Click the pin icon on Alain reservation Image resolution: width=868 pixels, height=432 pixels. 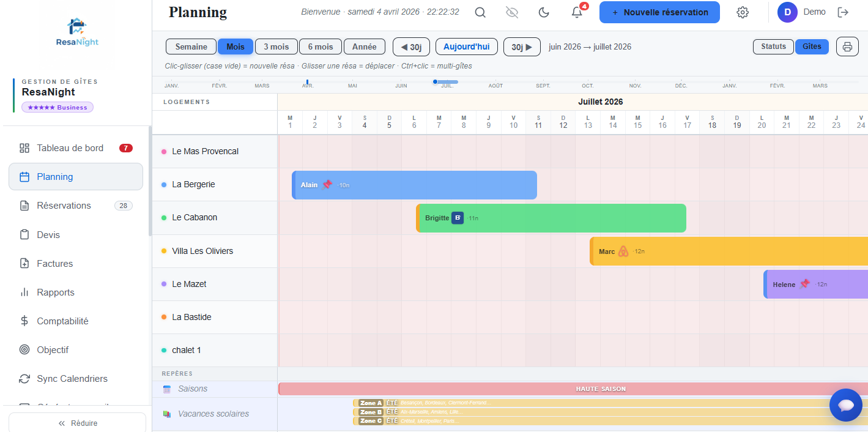click(327, 184)
